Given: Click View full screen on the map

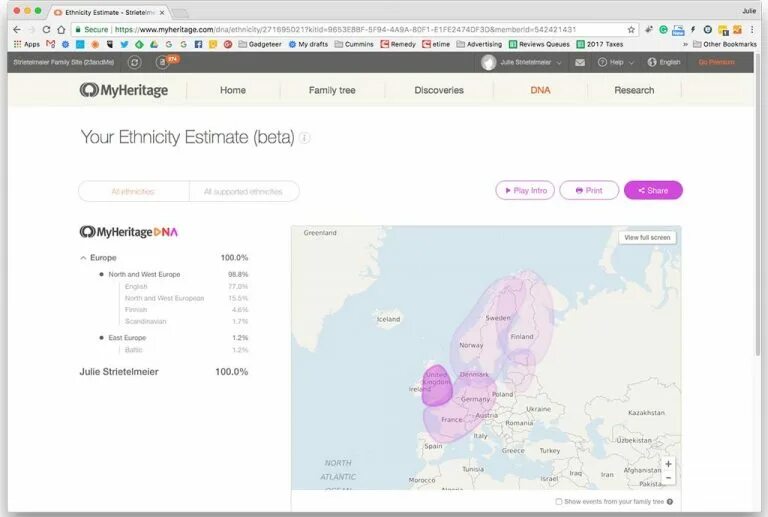Looking at the screenshot, I should tap(647, 237).
